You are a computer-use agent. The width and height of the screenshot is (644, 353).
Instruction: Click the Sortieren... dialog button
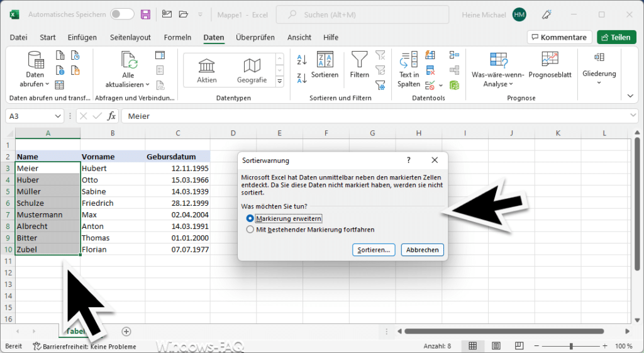pyautogui.click(x=374, y=250)
